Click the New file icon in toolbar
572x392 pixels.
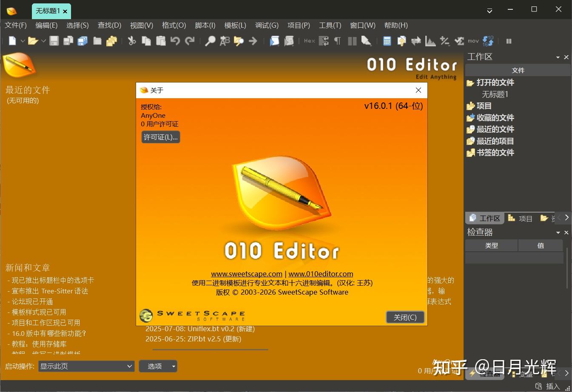coord(12,41)
